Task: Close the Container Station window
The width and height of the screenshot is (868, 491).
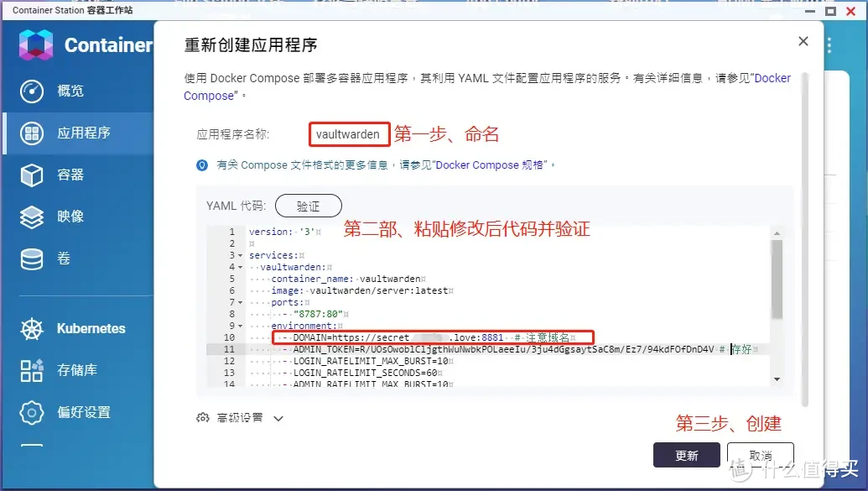Action: tap(851, 11)
